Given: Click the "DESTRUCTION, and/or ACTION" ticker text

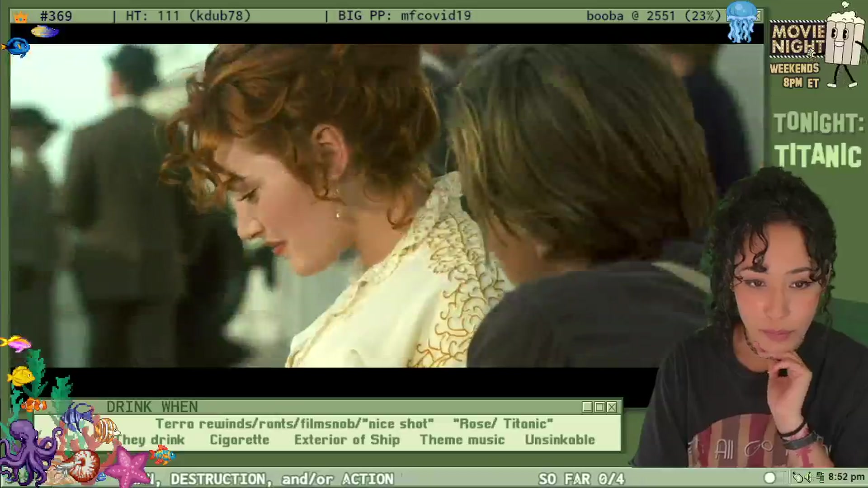Looking at the screenshot, I should pyautogui.click(x=282, y=479).
